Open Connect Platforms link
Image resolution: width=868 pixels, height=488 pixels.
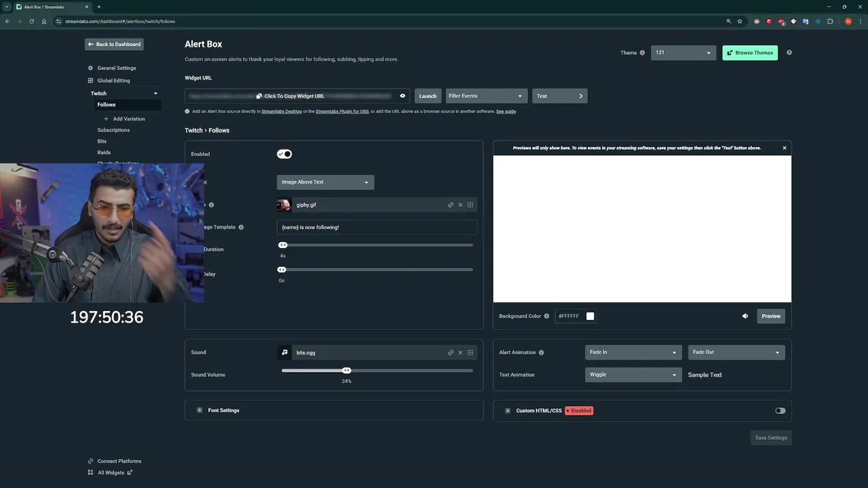pyautogui.click(x=115, y=461)
